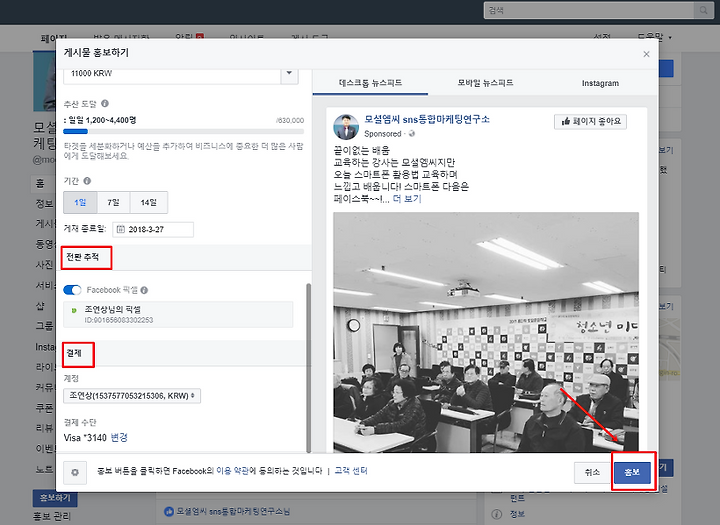The image size is (720, 525).
Task: Open info tooltip next to 추산 도달
Action: [x=105, y=104]
